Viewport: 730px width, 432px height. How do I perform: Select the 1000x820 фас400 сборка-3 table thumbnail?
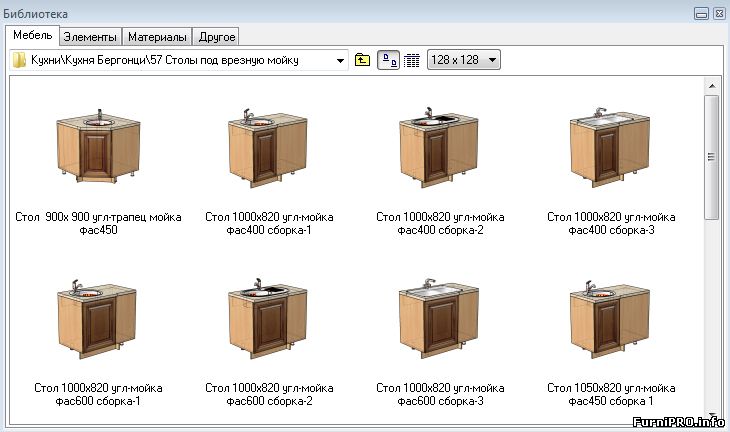611,146
